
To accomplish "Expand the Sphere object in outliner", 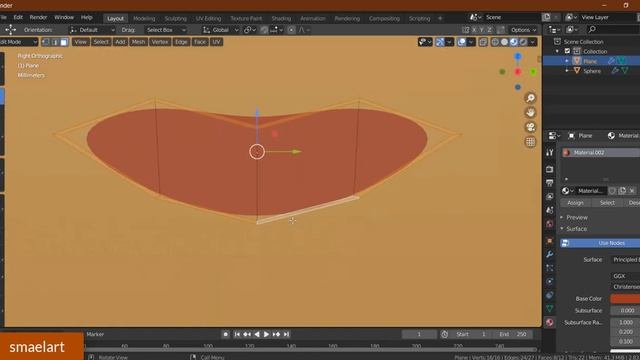I will [567, 71].
